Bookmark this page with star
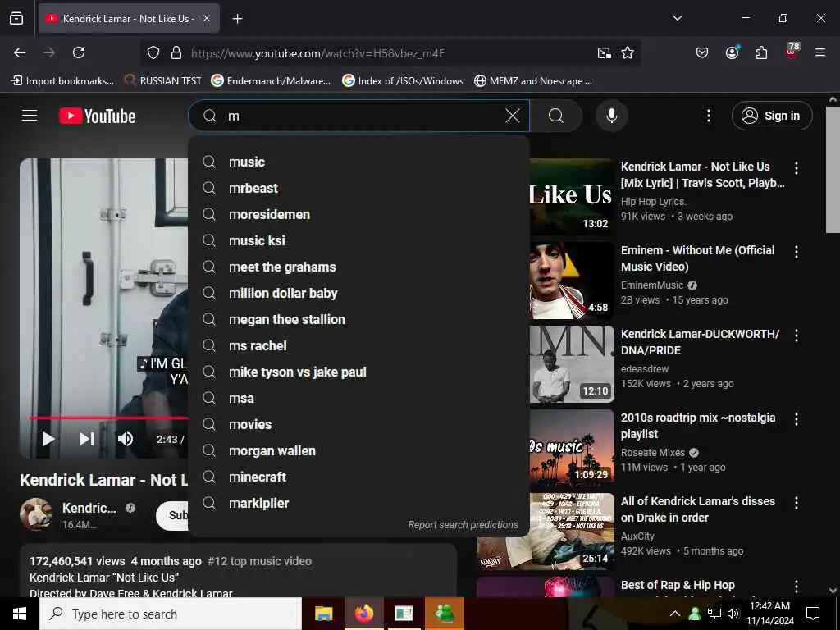The height and width of the screenshot is (630, 840). tap(628, 52)
